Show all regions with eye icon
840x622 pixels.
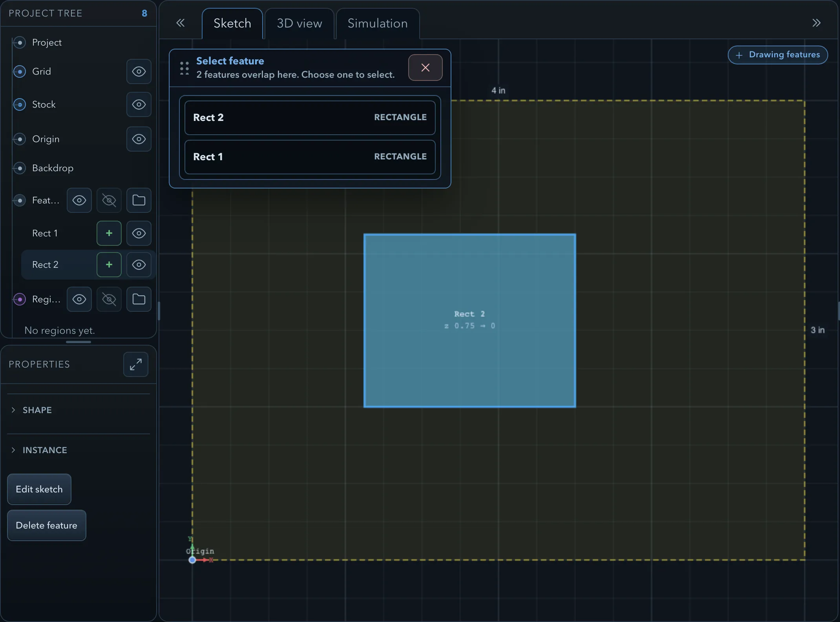coord(79,299)
